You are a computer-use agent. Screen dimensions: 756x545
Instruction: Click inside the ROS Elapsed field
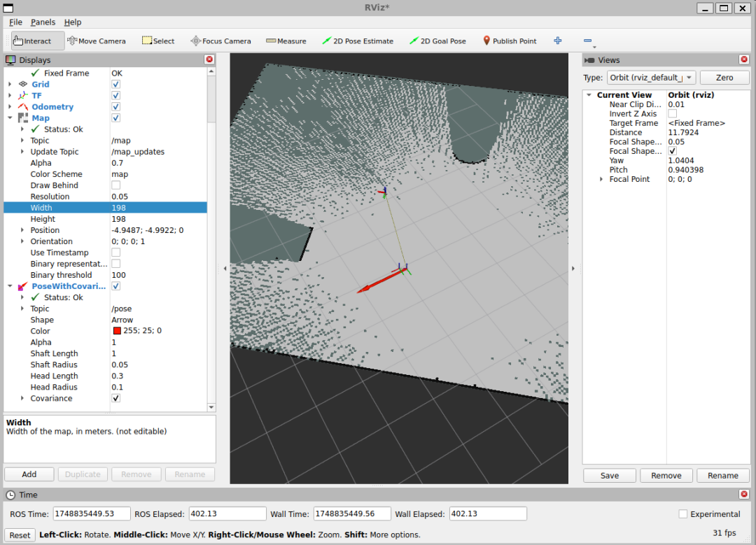click(227, 513)
